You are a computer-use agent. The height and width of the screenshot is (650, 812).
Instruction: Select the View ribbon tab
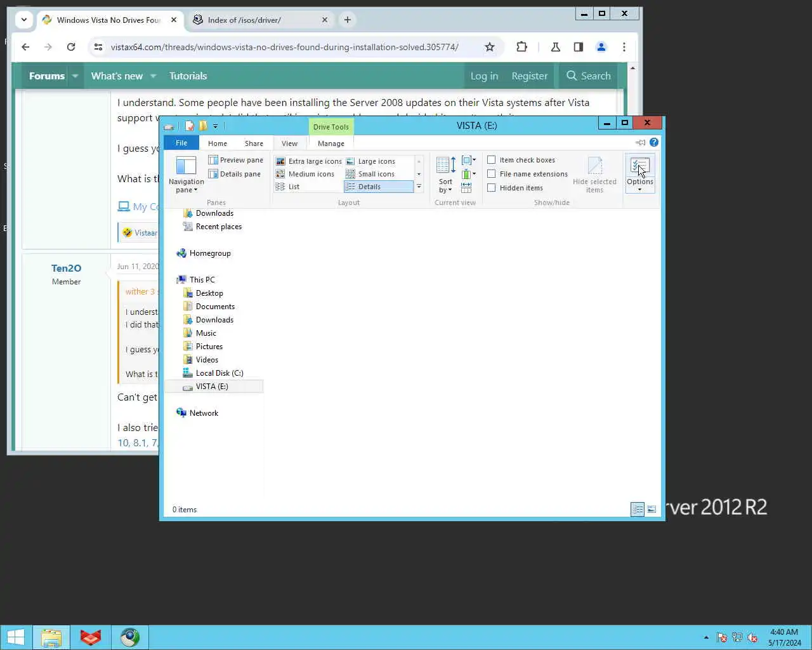coord(289,143)
